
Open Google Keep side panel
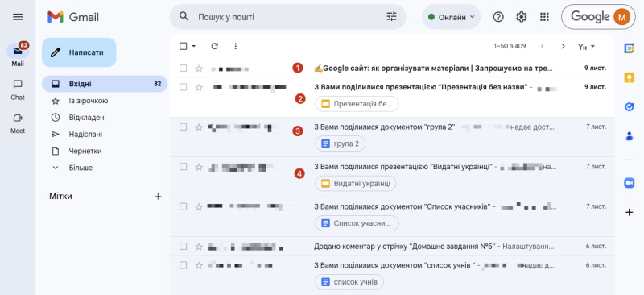point(630,77)
